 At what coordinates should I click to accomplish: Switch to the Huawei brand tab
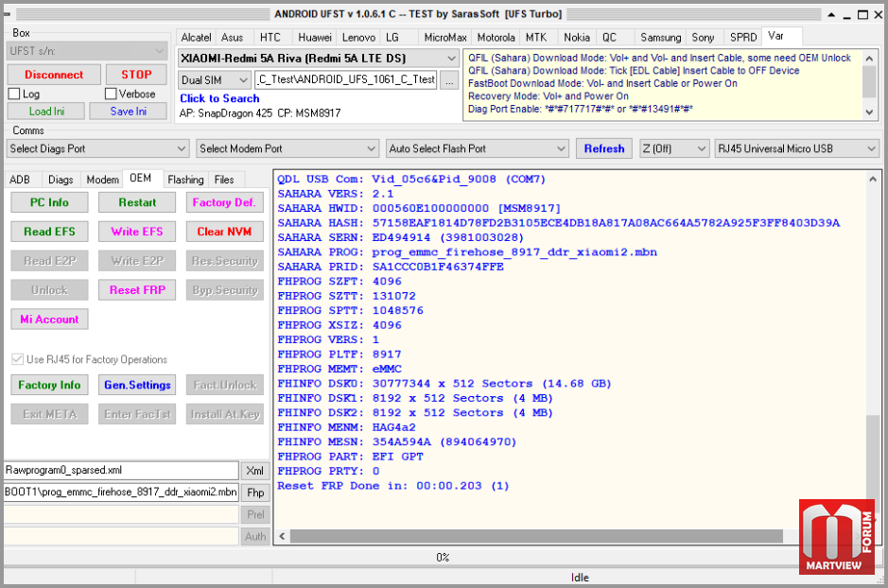click(x=315, y=38)
